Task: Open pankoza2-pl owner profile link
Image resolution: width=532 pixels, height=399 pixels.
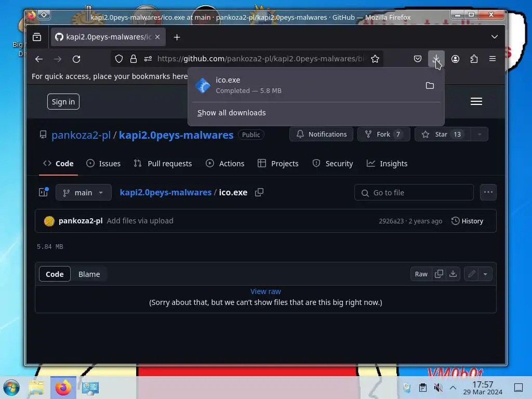Action: [x=81, y=135]
